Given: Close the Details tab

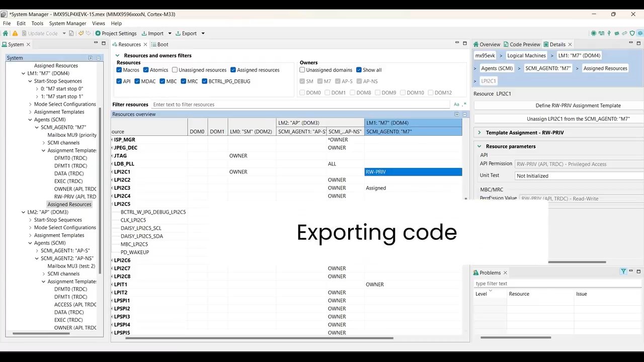Looking at the screenshot, I should pyautogui.click(x=570, y=44).
